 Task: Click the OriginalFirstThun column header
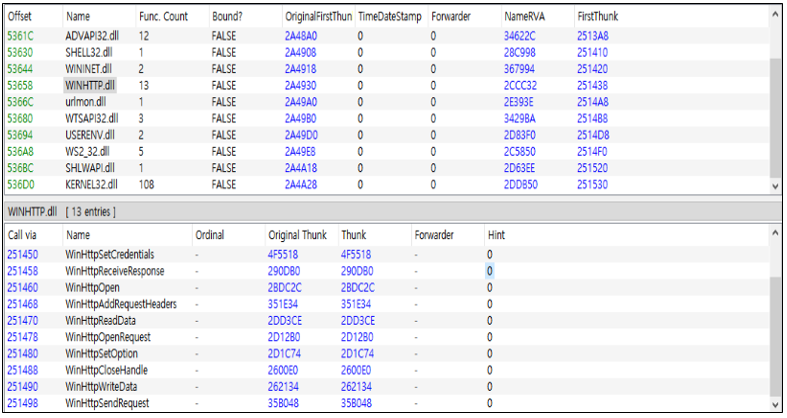(x=318, y=17)
